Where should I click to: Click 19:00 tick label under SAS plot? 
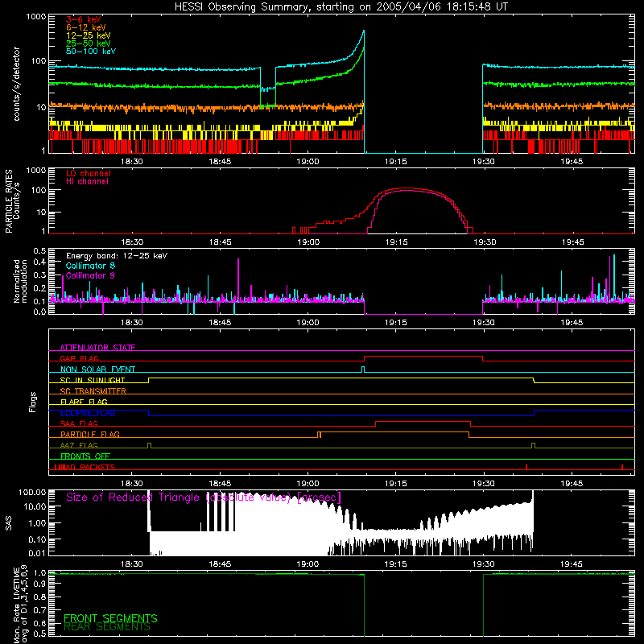click(x=308, y=564)
